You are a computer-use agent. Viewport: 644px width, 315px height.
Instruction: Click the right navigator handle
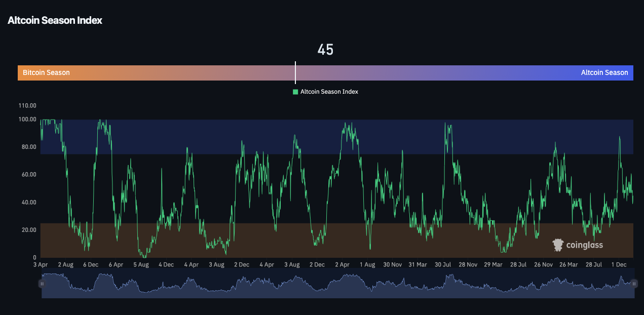tap(634, 284)
